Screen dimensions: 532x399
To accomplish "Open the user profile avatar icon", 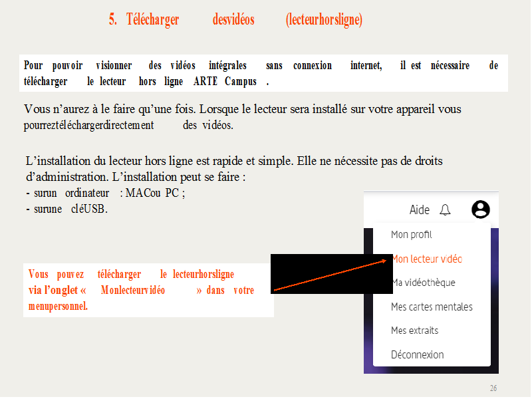I will (480, 210).
